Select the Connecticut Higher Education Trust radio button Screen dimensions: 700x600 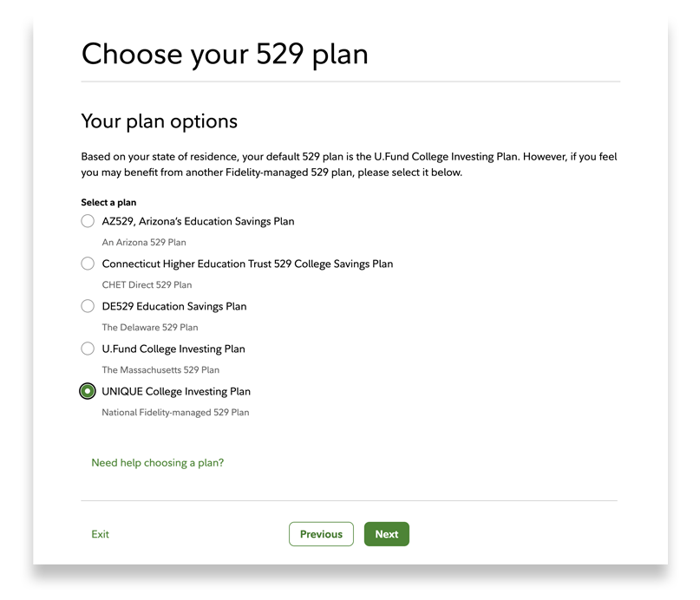[x=88, y=264]
